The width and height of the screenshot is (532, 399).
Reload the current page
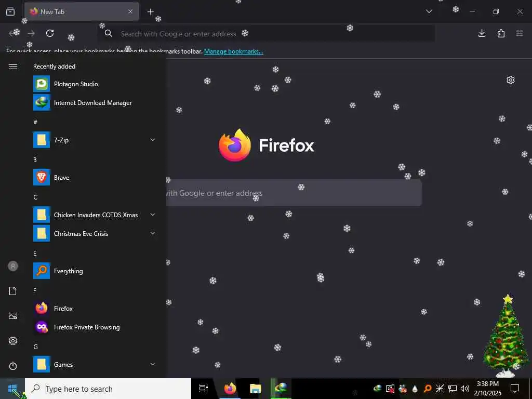[x=50, y=33]
